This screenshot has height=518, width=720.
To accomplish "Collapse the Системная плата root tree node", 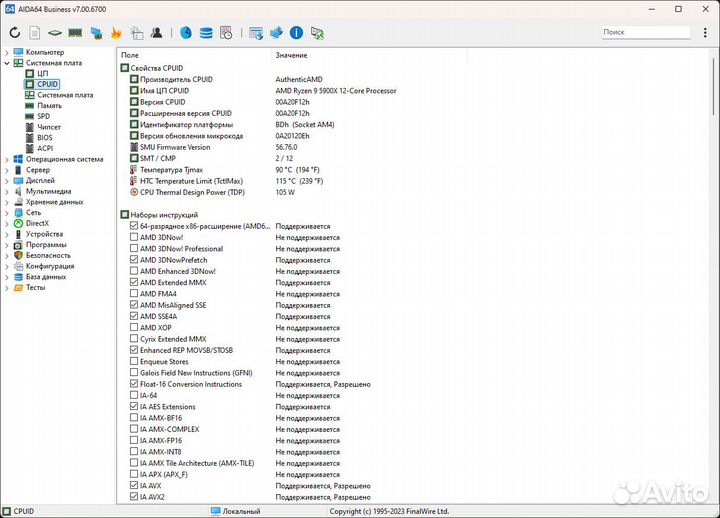I will click(6, 63).
